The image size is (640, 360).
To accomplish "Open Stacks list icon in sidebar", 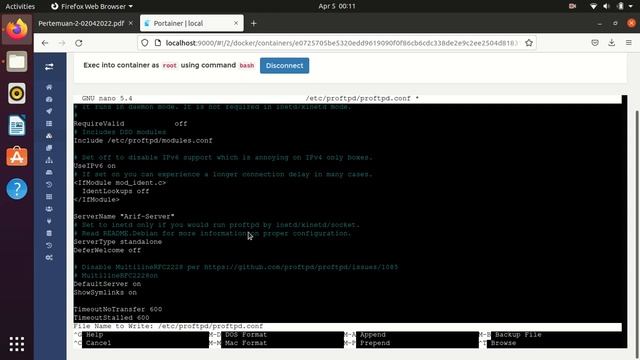I will [49, 123].
